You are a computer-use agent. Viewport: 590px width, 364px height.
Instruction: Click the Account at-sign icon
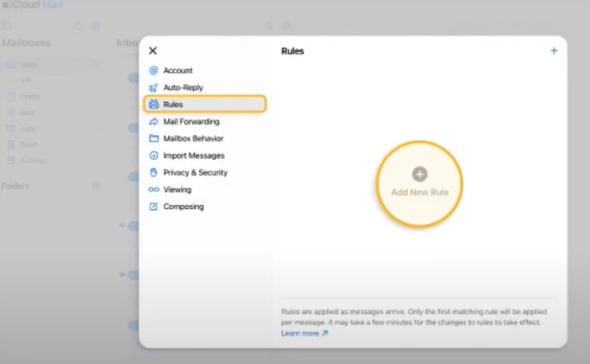(x=154, y=71)
